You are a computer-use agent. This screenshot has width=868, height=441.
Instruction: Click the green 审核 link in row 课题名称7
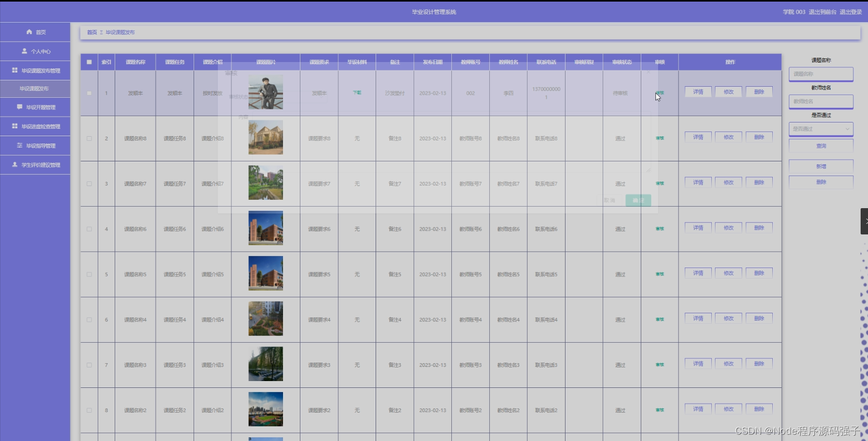click(x=660, y=183)
